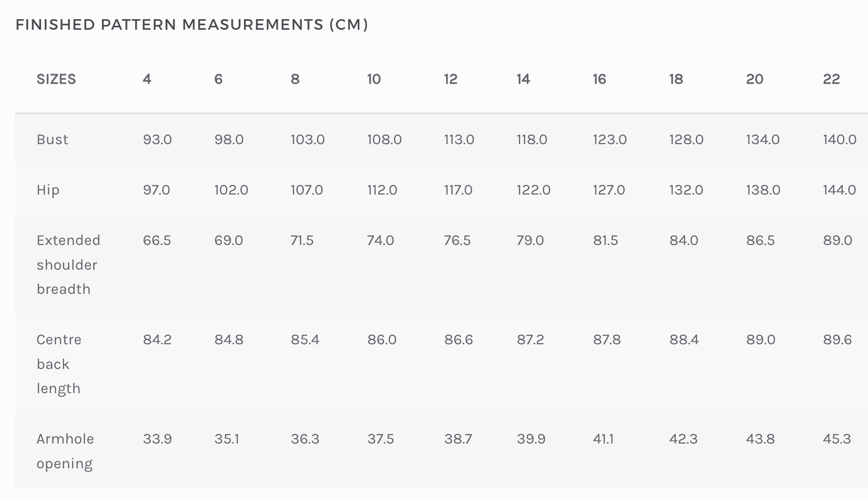The height and width of the screenshot is (498, 868).
Task: Select hip value 138.0 for size 20
Action: [763, 190]
